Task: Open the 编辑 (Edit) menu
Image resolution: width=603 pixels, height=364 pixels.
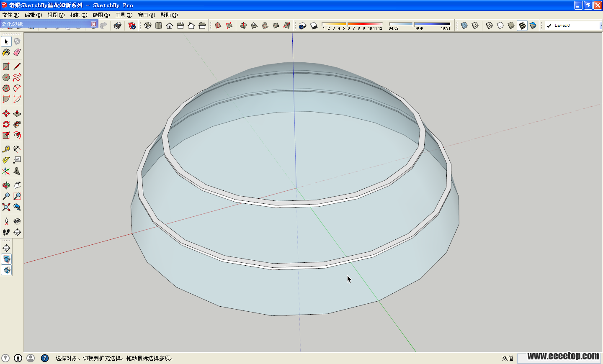Action: click(33, 15)
